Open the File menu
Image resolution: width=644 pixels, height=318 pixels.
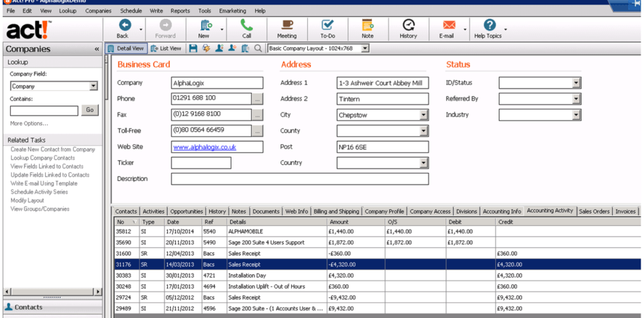pos(11,11)
